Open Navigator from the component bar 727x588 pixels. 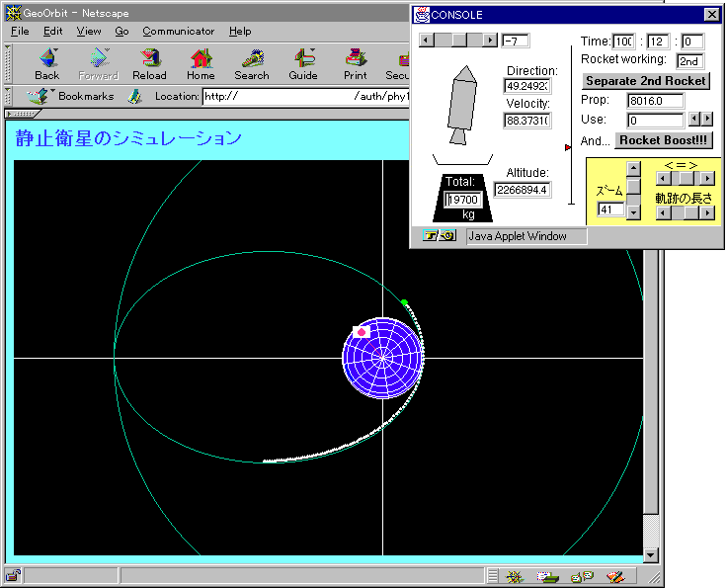pos(514,576)
